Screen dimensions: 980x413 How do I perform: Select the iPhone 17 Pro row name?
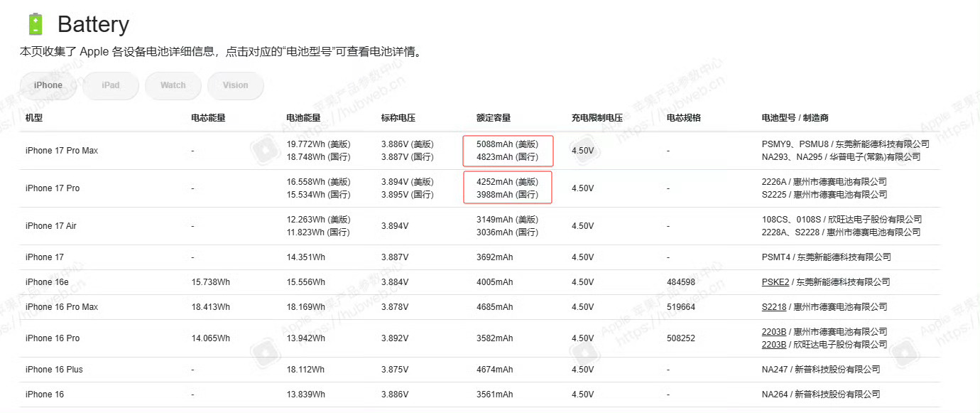53,188
